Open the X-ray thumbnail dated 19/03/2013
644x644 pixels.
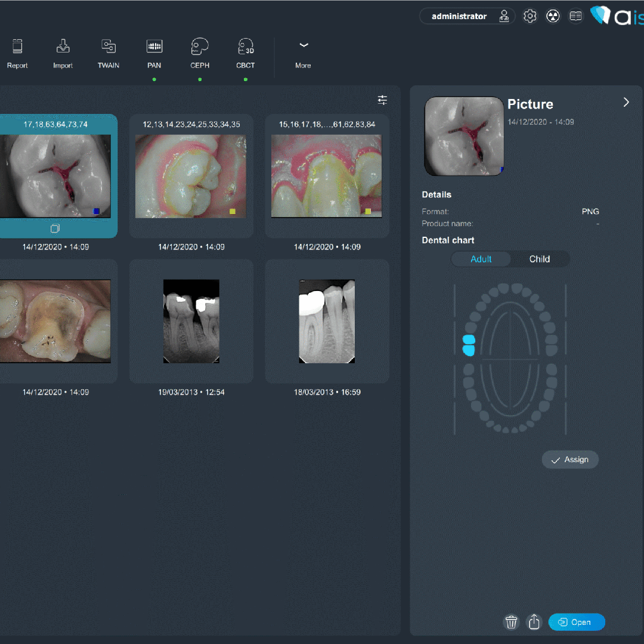pos(191,321)
